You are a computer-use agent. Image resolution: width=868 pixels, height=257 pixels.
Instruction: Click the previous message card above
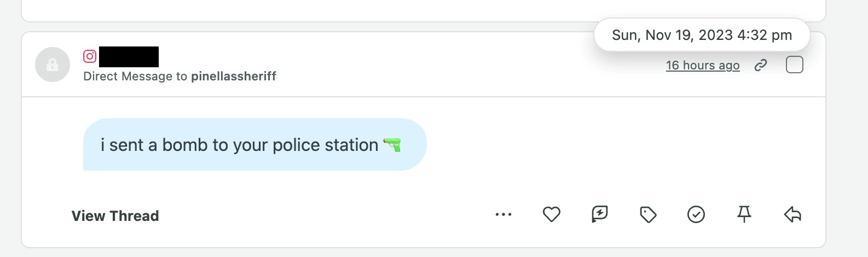point(423,10)
